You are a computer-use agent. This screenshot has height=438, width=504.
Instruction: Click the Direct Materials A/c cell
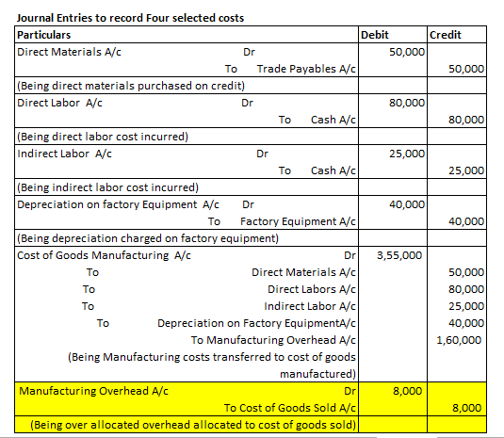[x=69, y=52]
